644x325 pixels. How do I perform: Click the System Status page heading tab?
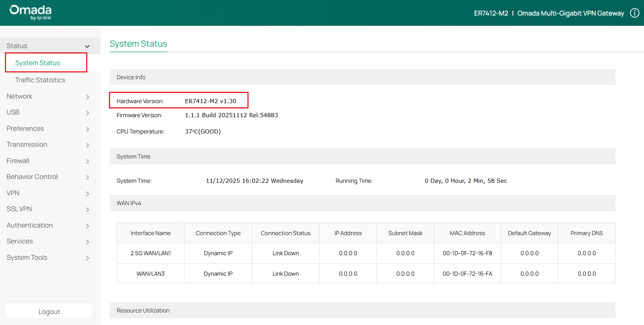pyautogui.click(x=139, y=44)
